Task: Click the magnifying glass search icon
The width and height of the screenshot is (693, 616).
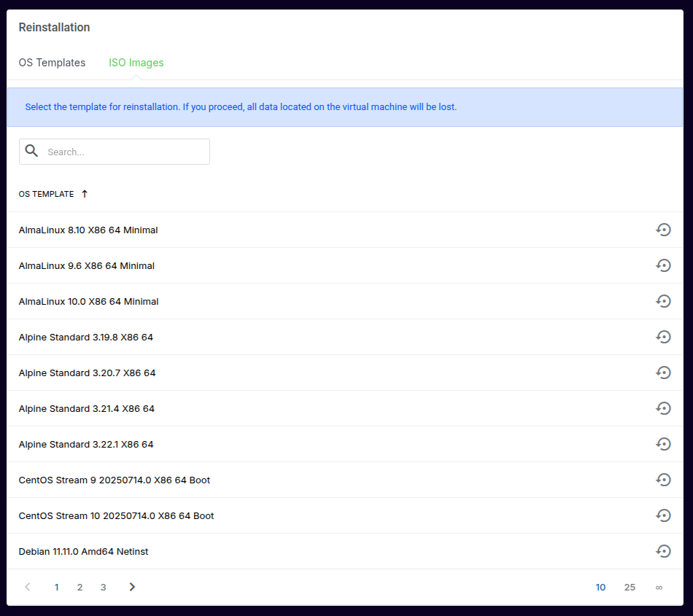Action: point(31,150)
